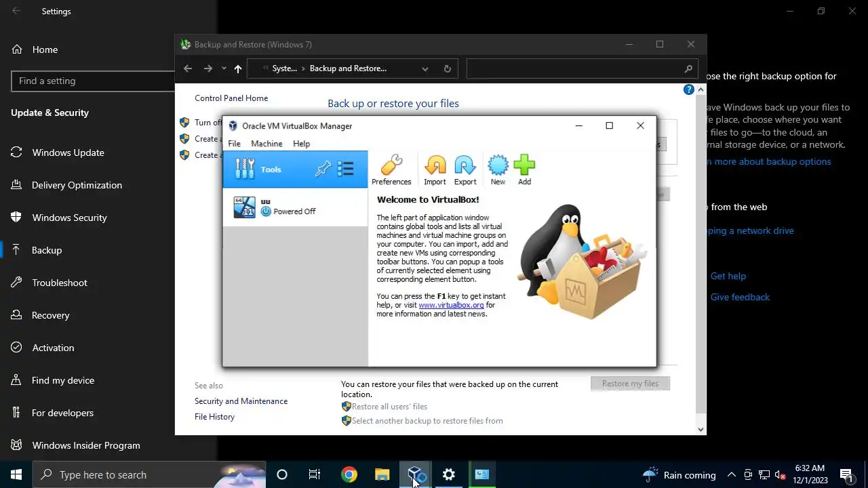Open File History link
Image resolution: width=868 pixels, height=488 pixels.
click(x=214, y=417)
